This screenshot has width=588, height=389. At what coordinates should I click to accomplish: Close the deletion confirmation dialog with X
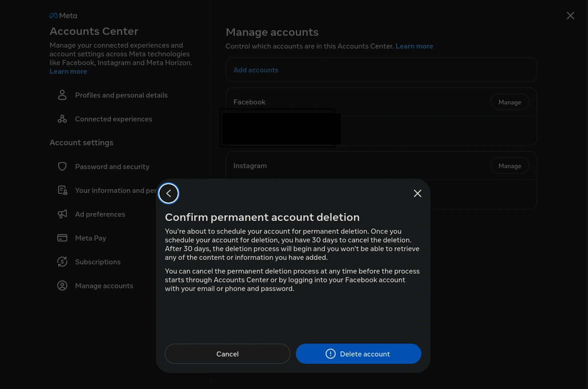[417, 193]
